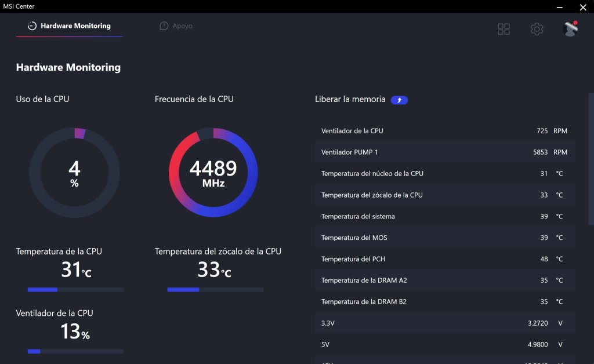
Task: Click the Hardware Monitoring page heading
Action: [x=68, y=67]
